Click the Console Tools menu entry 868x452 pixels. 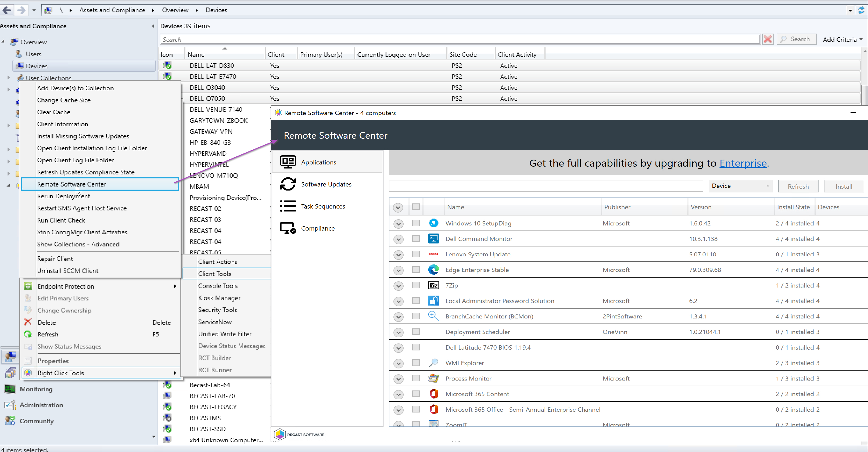click(x=218, y=286)
